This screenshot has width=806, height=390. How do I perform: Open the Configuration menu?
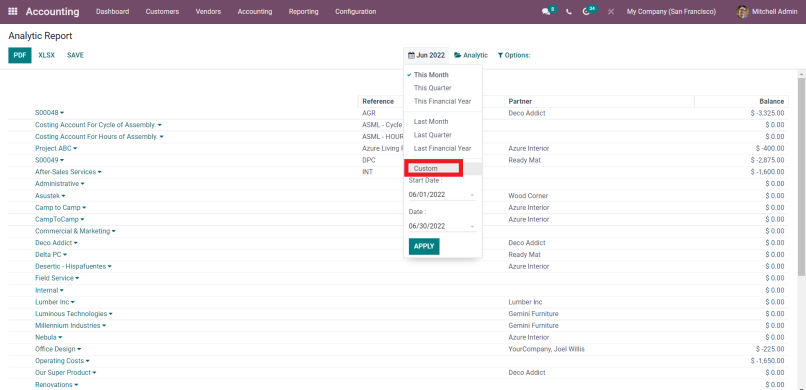coord(355,11)
